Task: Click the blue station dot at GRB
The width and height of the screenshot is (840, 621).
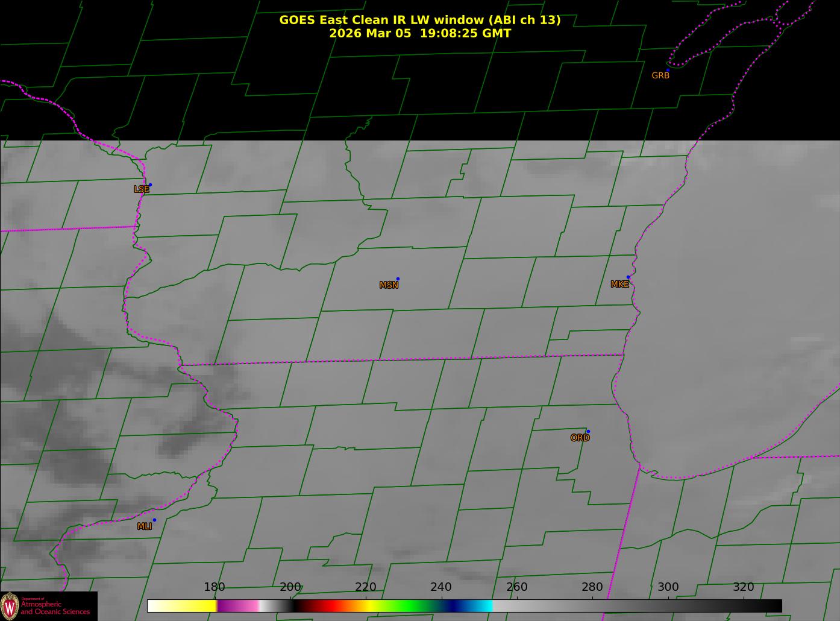Action: (668, 71)
